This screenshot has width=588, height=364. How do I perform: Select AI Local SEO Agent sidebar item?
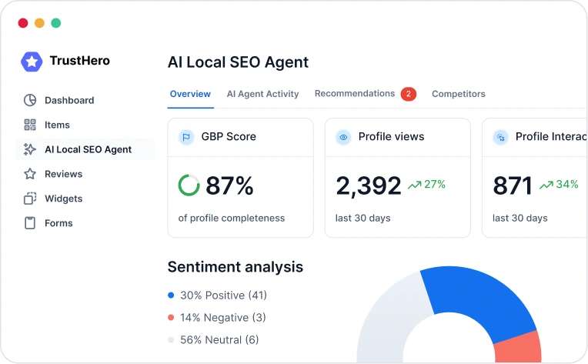85,149
